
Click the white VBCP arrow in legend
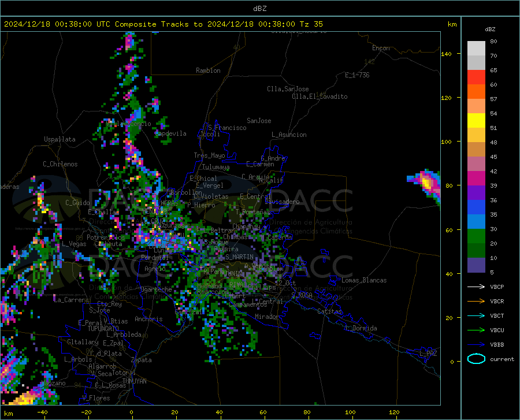[476, 287]
